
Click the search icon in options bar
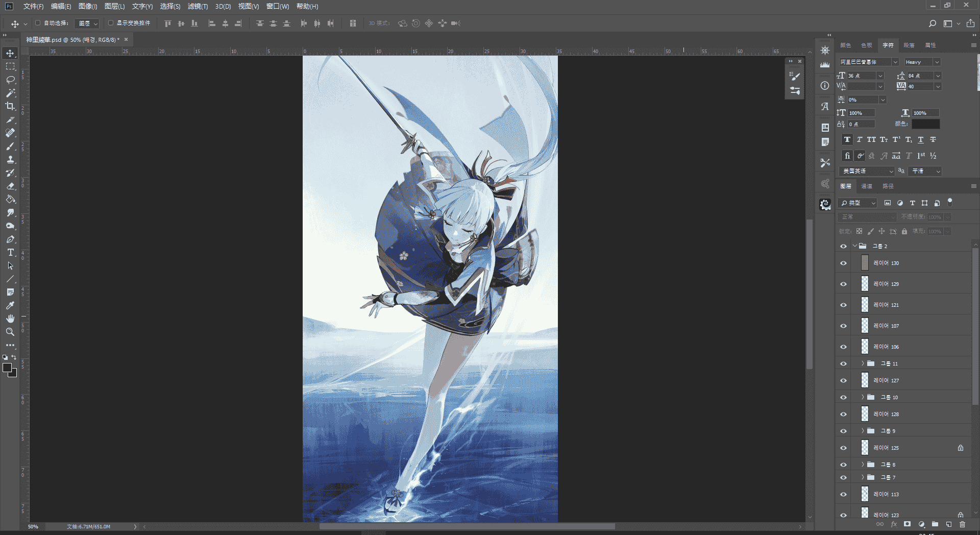[x=932, y=23]
